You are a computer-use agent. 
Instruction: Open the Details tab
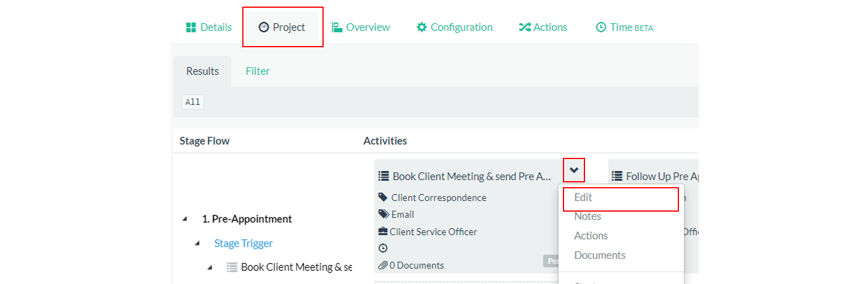click(208, 28)
